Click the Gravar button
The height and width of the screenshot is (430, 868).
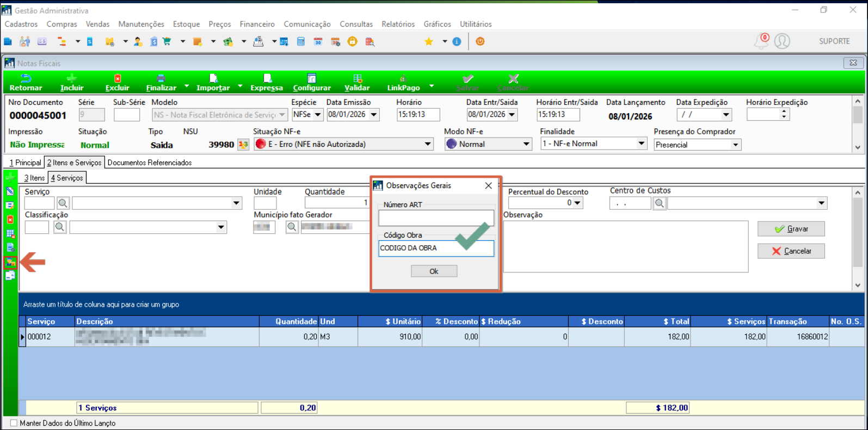[x=791, y=229]
